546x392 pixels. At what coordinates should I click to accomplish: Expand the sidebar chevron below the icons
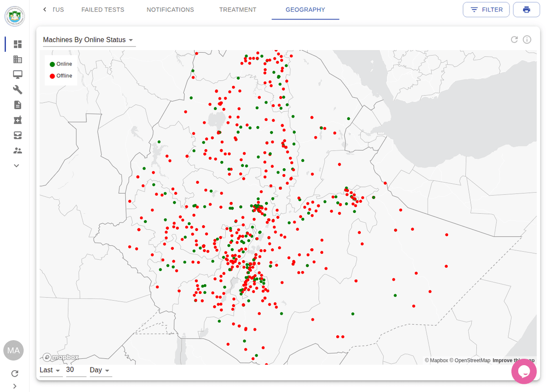(x=15, y=166)
